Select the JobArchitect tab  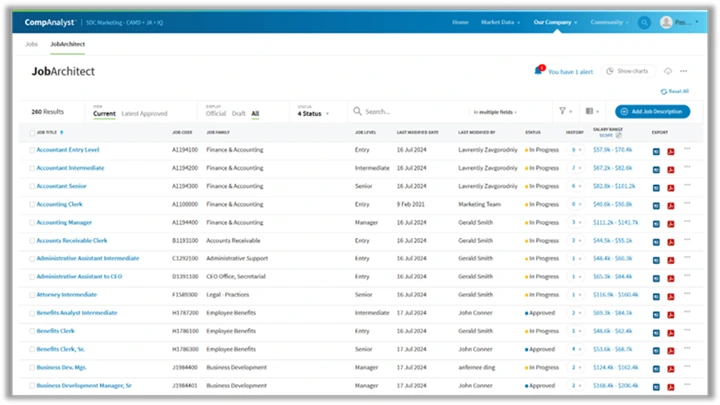(x=68, y=44)
